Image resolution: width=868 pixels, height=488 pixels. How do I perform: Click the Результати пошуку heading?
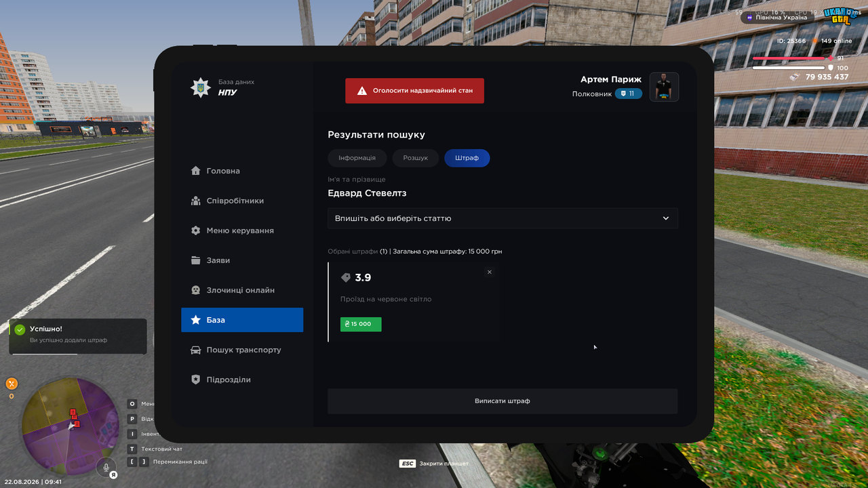[x=376, y=135]
